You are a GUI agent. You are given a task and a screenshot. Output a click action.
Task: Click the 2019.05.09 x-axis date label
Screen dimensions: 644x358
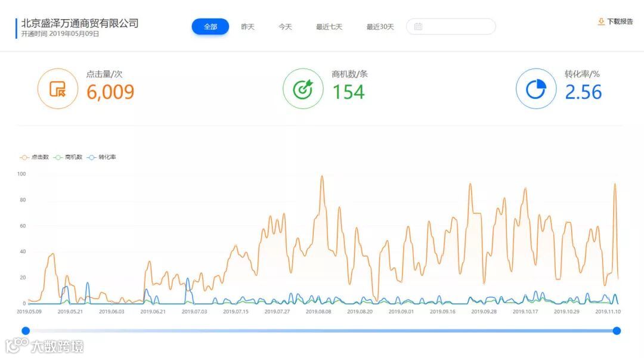point(29,312)
